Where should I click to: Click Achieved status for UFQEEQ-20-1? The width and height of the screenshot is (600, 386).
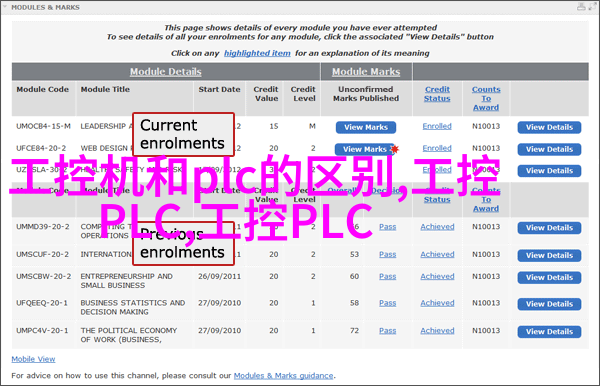point(437,303)
